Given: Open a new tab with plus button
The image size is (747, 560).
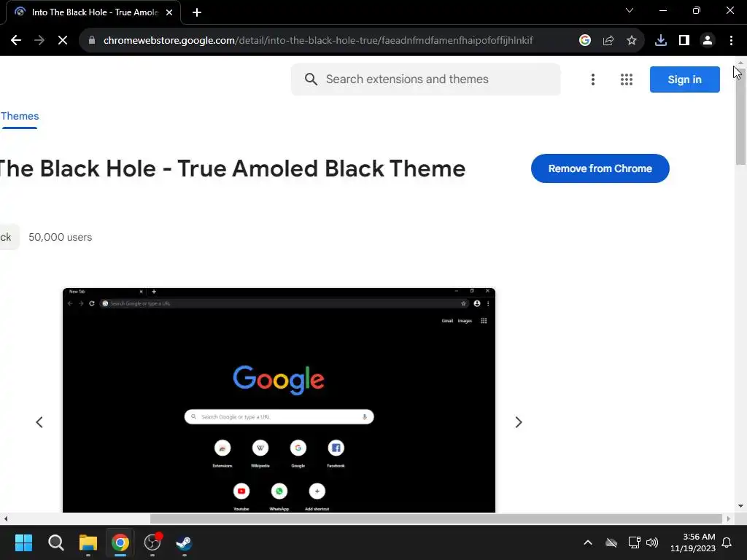Looking at the screenshot, I should pyautogui.click(x=197, y=12).
